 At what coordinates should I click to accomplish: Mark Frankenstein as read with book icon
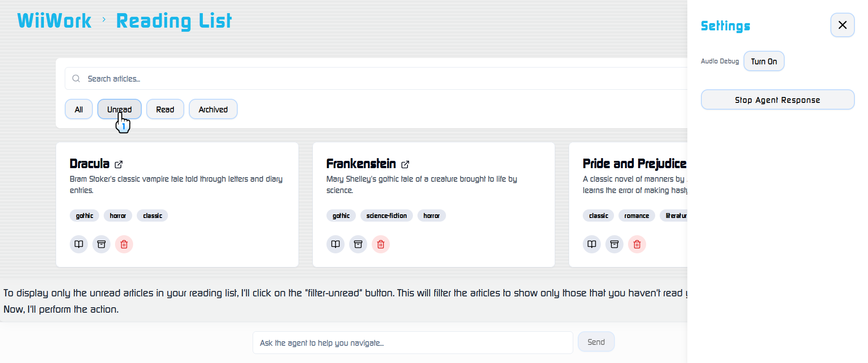pos(336,244)
